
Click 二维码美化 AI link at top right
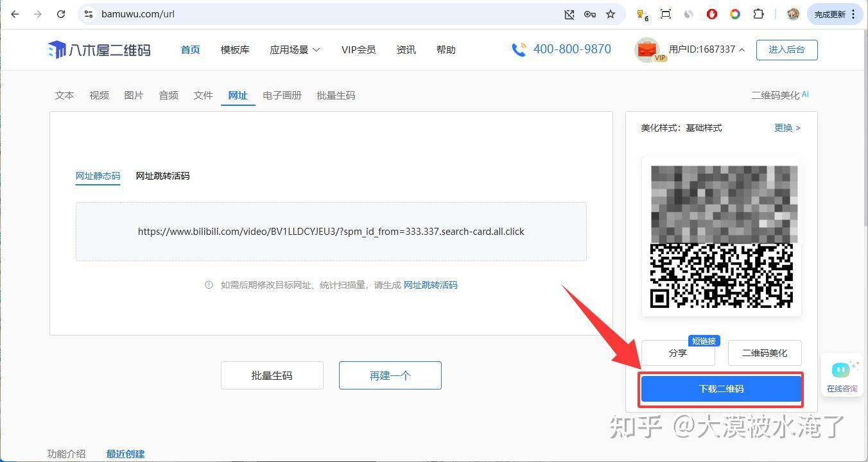tap(780, 95)
